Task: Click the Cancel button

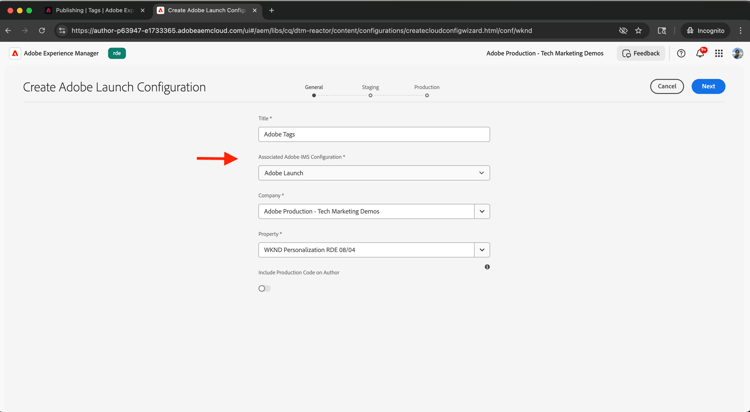Action: (667, 87)
